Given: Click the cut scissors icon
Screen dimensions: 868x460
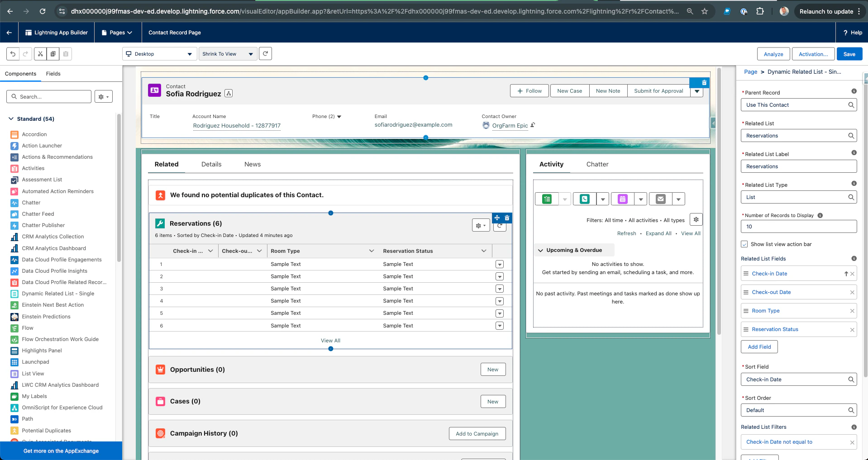Looking at the screenshot, I should tap(40, 54).
